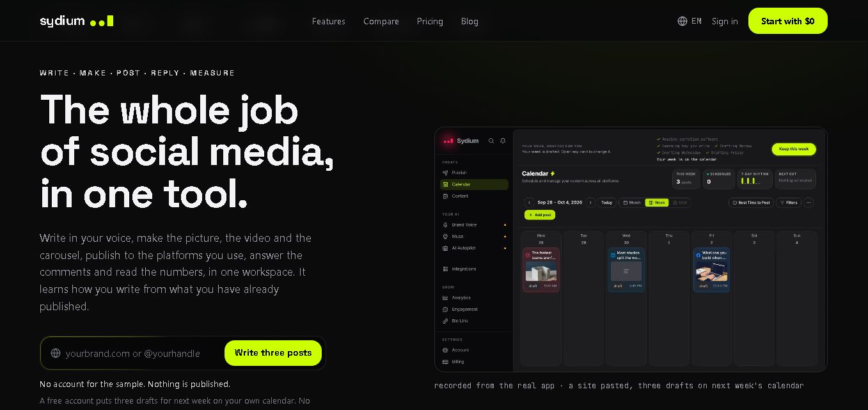868x410 pixels.
Task: Click the "SCHEDULED" 0 stat in preview
Action: [718, 178]
